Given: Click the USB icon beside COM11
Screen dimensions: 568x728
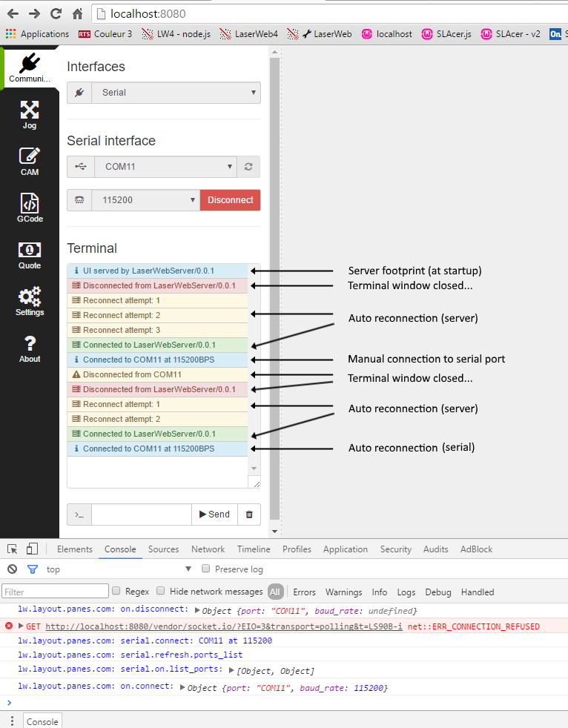Looking at the screenshot, I should pyautogui.click(x=81, y=167).
